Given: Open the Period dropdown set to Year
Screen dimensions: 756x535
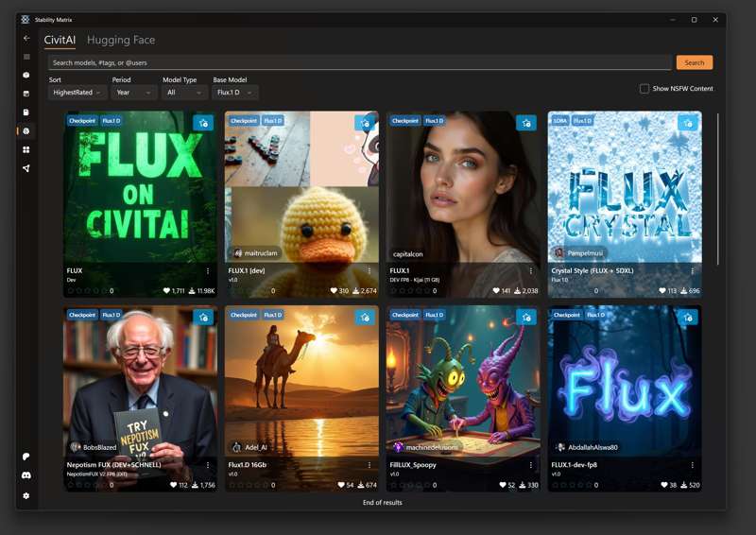Looking at the screenshot, I should pos(134,93).
